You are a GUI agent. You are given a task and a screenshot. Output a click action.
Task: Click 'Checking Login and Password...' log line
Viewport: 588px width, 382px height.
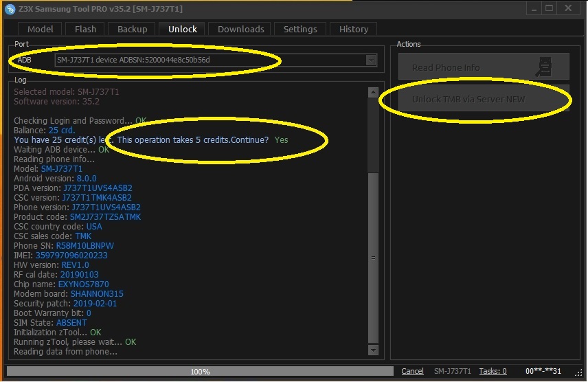pos(80,121)
